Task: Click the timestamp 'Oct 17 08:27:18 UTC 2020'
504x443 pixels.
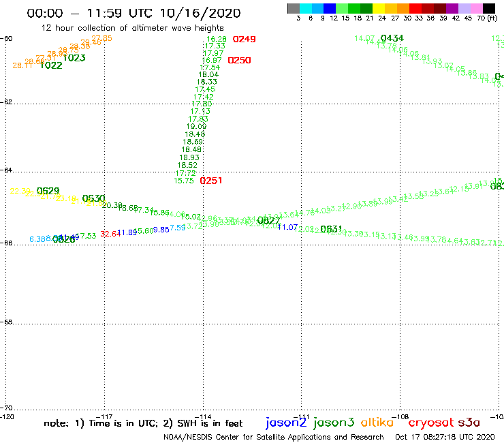Action: pos(445,438)
